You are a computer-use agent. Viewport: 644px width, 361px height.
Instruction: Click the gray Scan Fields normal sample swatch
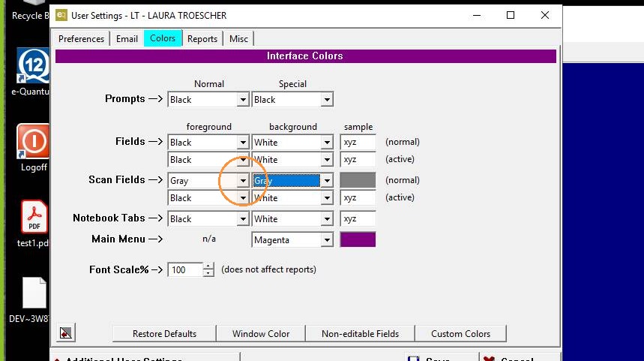point(358,180)
